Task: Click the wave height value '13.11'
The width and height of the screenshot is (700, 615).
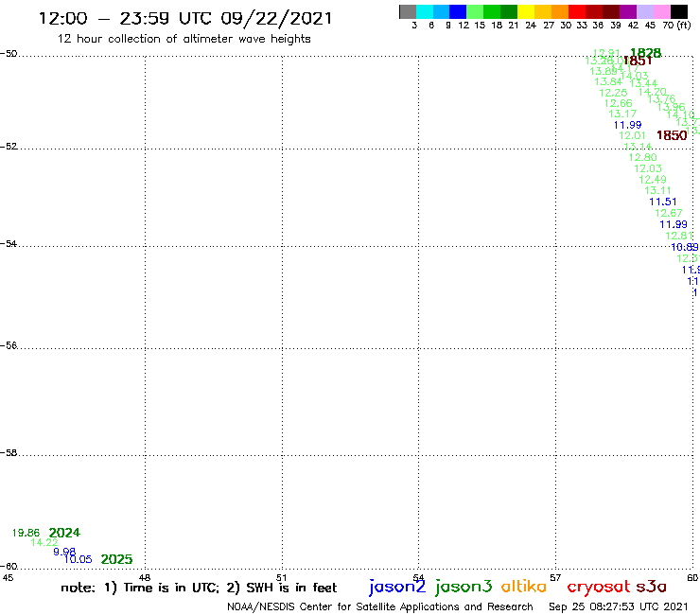Action: [x=657, y=191]
